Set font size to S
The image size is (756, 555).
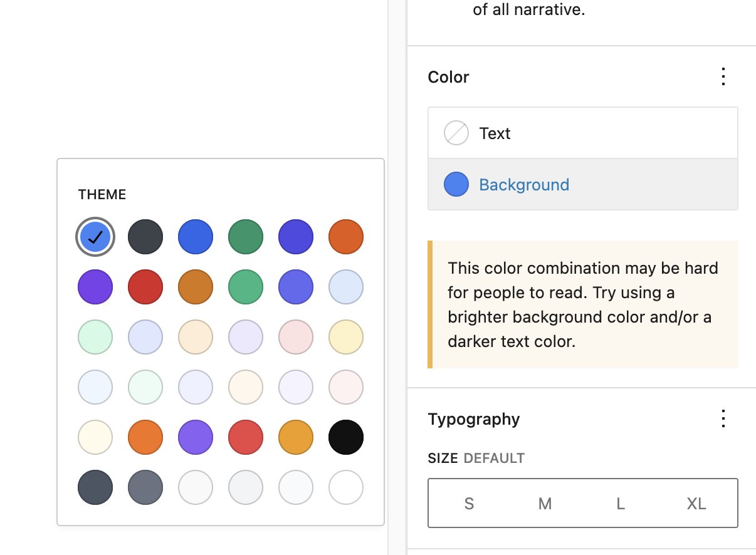[469, 504]
